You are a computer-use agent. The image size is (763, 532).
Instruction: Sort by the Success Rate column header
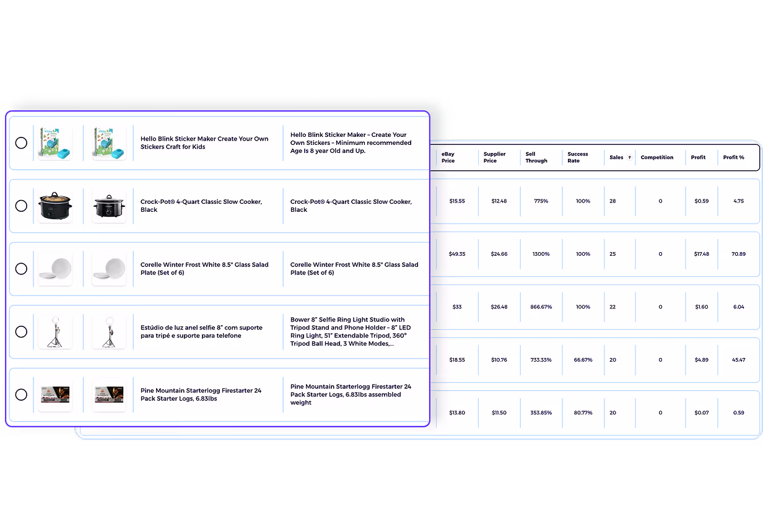tap(578, 157)
